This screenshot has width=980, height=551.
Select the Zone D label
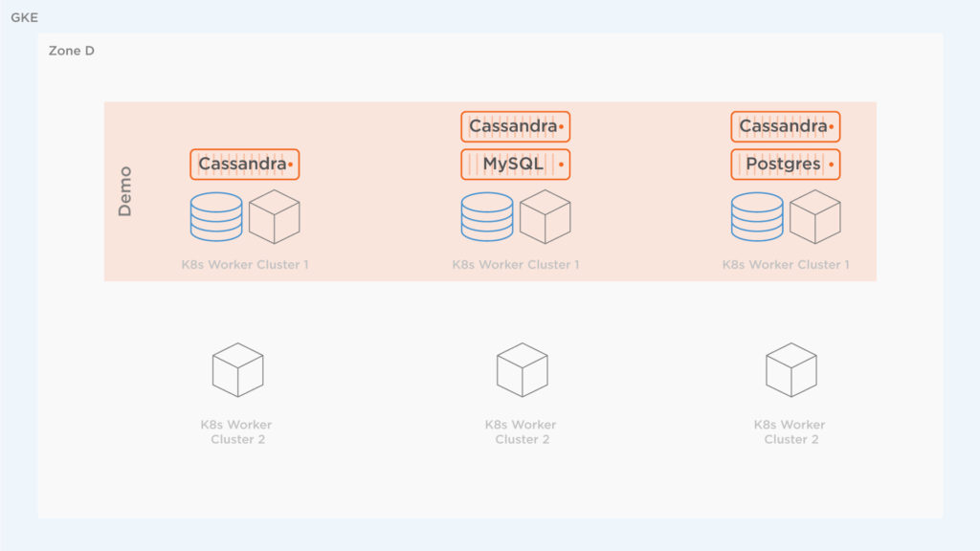[x=72, y=51]
